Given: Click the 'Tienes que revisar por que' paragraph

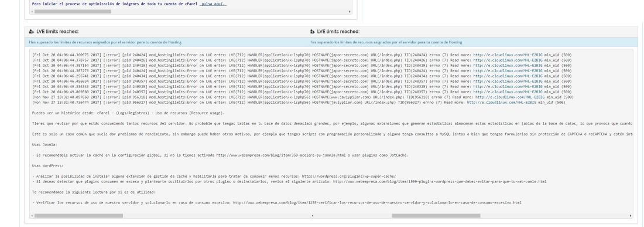Looking at the screenshot, I should (333, 123).
